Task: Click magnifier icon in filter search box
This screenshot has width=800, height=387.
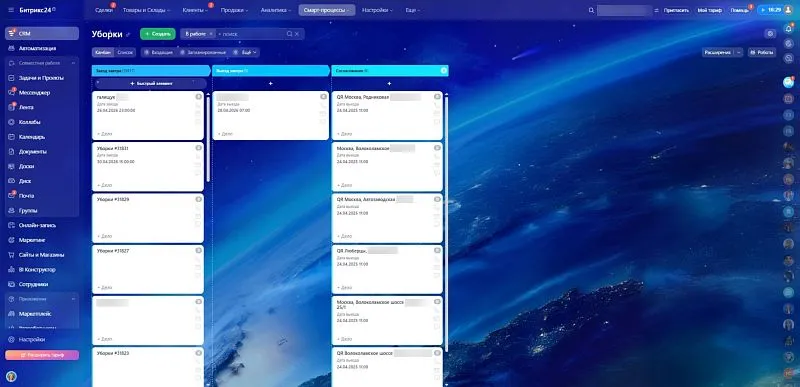Action: coord(289,34)
